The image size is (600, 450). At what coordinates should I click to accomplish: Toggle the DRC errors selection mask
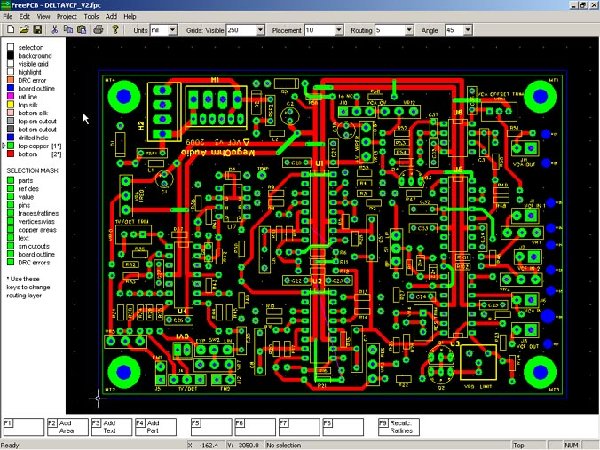(11, 262)
